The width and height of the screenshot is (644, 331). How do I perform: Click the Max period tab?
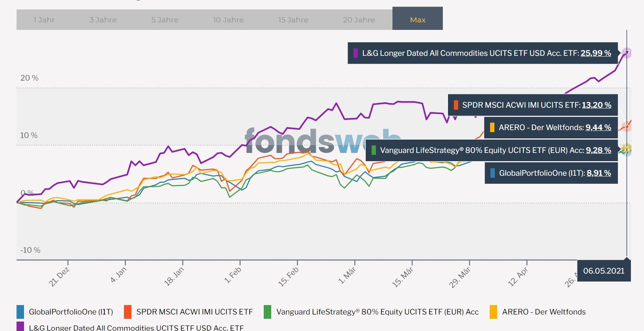(418, 18)
